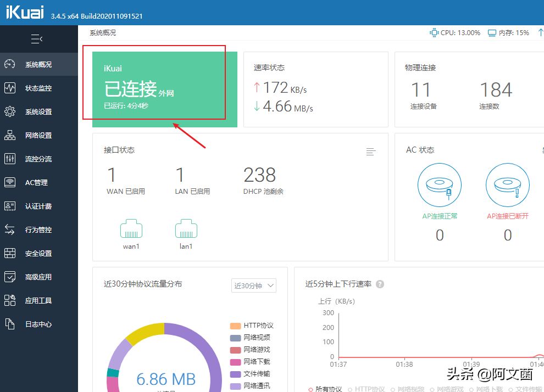Viewport: 544px width, 392px height.
Task: Click the 系统设置 gear icon
Action: coord(10,111)
